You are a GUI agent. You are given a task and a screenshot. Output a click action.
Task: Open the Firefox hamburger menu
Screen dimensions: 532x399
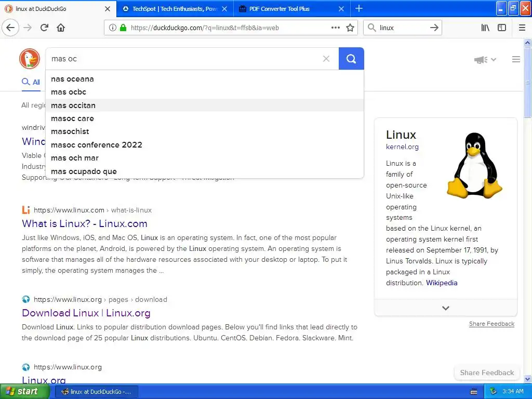pos(522,28)
